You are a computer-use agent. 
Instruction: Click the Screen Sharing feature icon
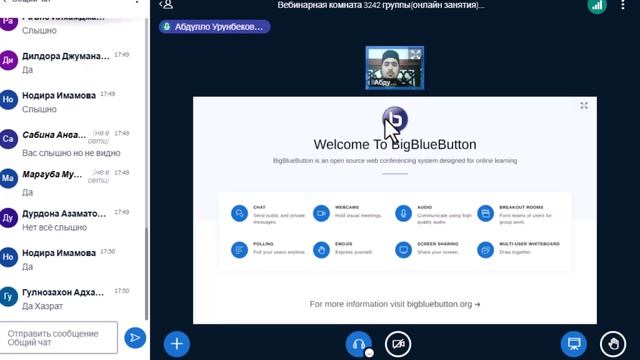(x=403, y=249)
